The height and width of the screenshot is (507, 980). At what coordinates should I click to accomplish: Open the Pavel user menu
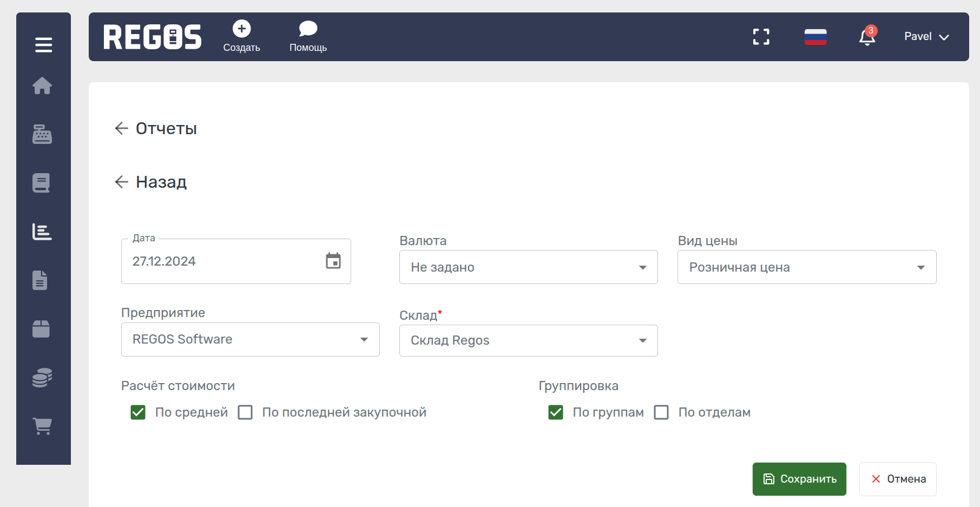tap(926, 37)
